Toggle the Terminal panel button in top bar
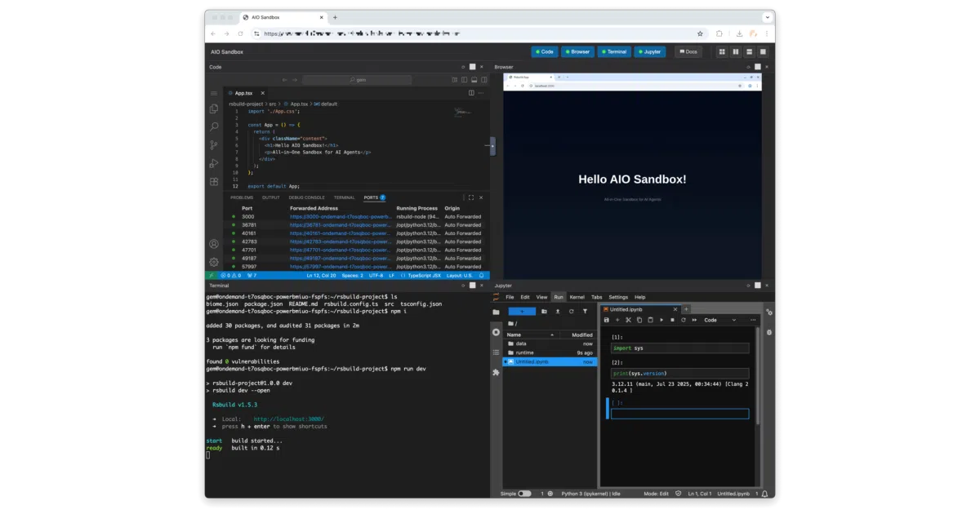This screenshot has height=514, width=980. [613, 51]
